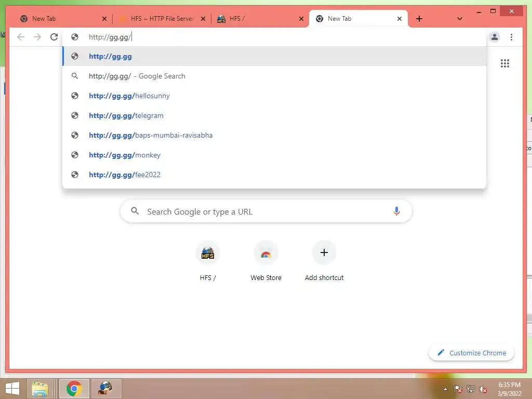Viewport: 532px width, 399px height.
Task: Open the Windows Start button
Action: click(12, 388)
